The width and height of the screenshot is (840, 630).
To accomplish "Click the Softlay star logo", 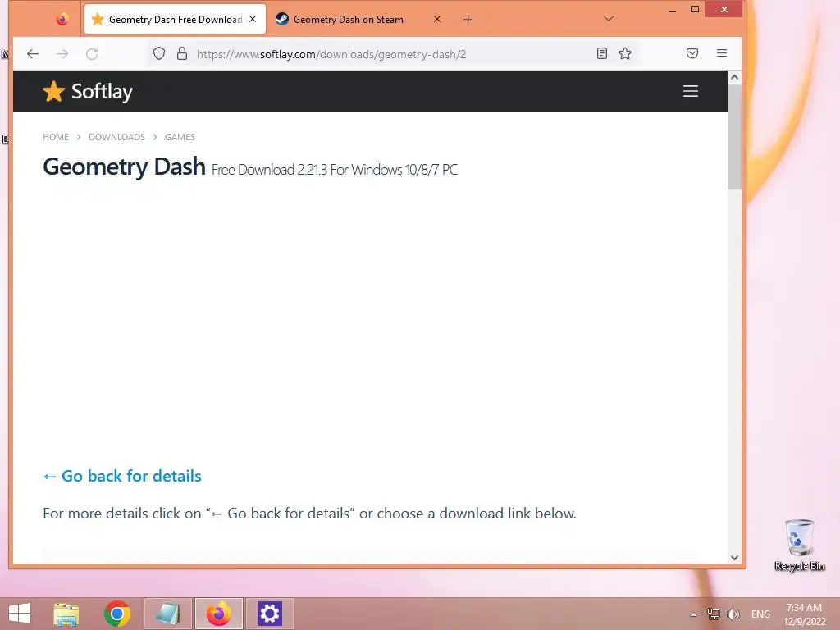I will coord(53,92).
